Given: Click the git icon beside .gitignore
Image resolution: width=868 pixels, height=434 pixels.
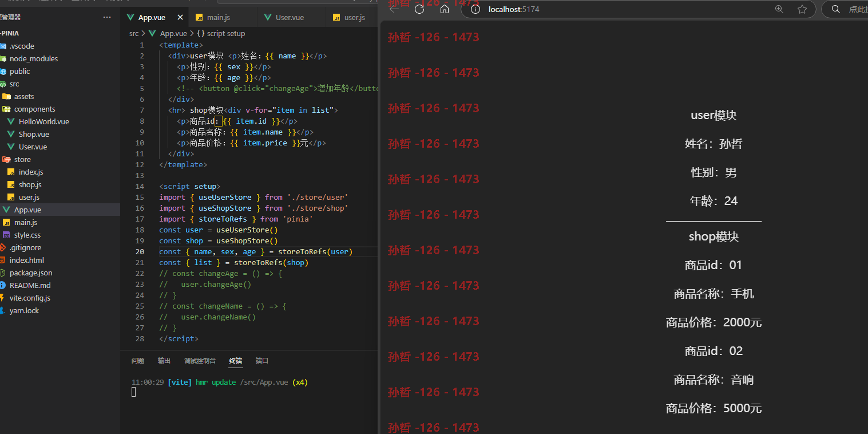Looking at the screenshot, I should pos(3,247).
